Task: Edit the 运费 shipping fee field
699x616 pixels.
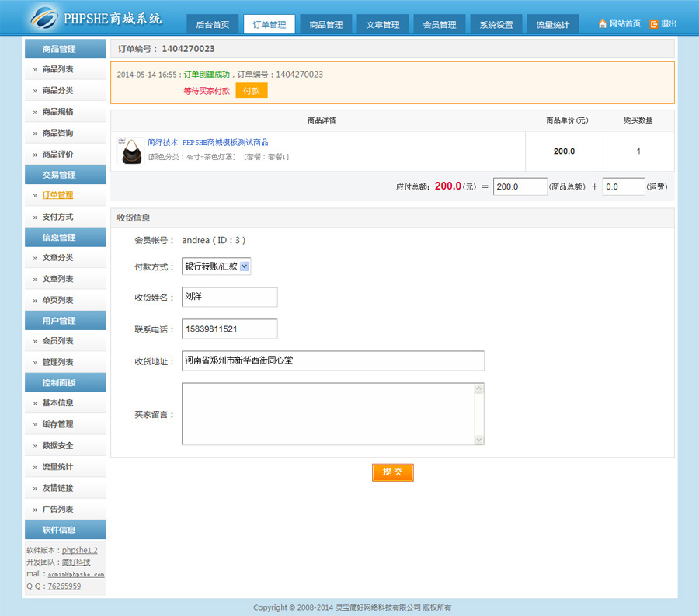Action: (624, 186)
